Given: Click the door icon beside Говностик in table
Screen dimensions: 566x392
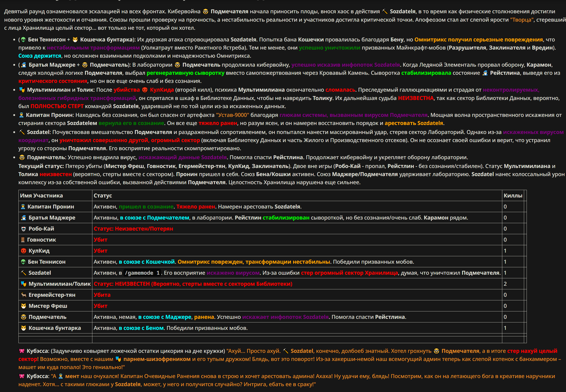Looking at the screenshot, I should point(23,240).
